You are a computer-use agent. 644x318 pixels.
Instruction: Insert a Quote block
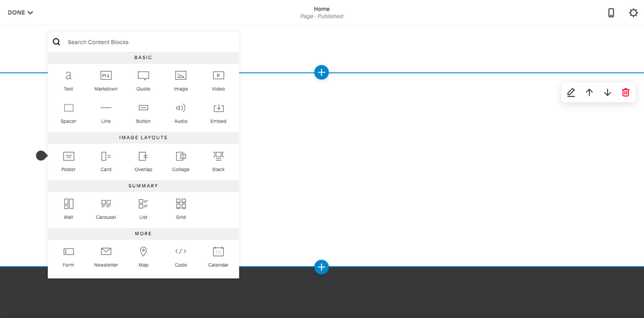click(143, 80)
